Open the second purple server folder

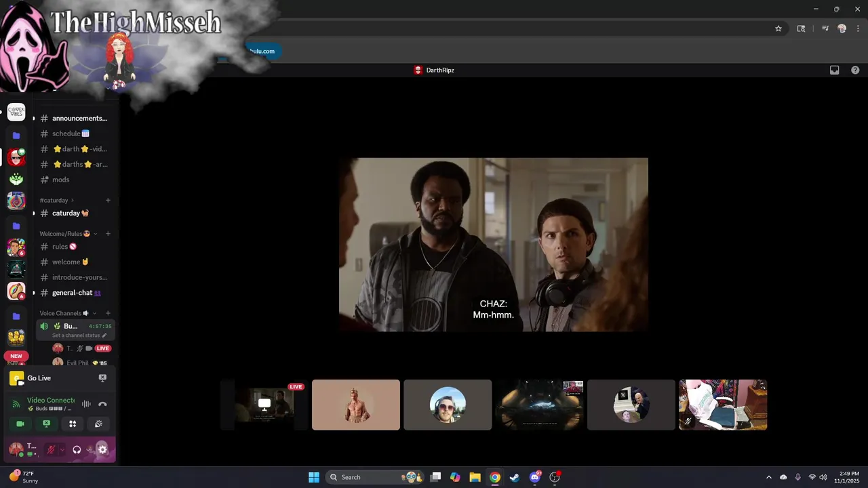click(x=16, y=226)
